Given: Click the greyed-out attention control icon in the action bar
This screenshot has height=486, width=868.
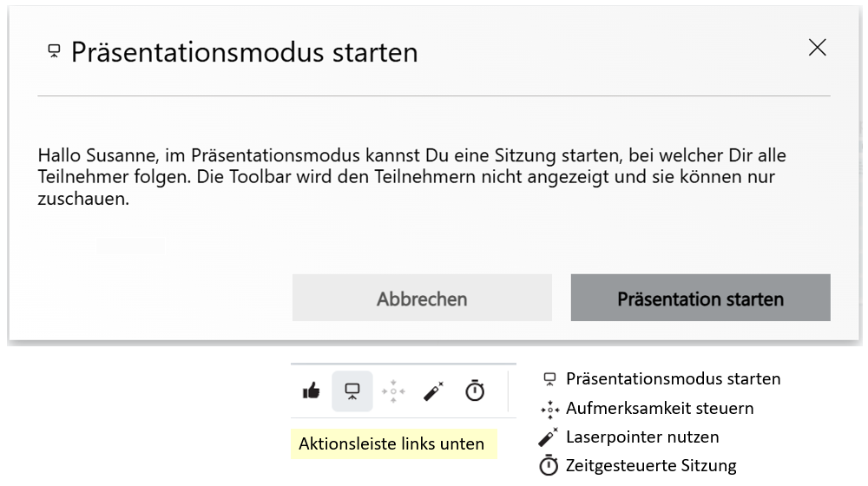Looking at the screenshot, I should (x=393, y=391).
